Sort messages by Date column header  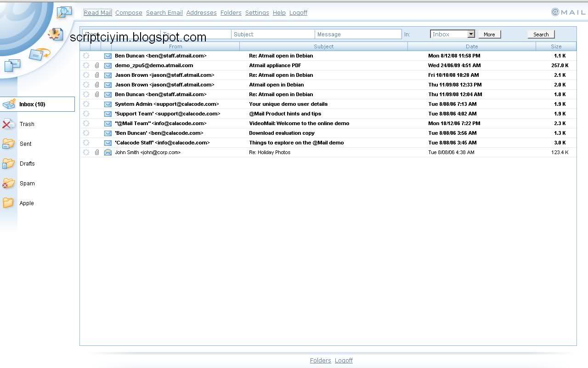[x=472, y=46]
